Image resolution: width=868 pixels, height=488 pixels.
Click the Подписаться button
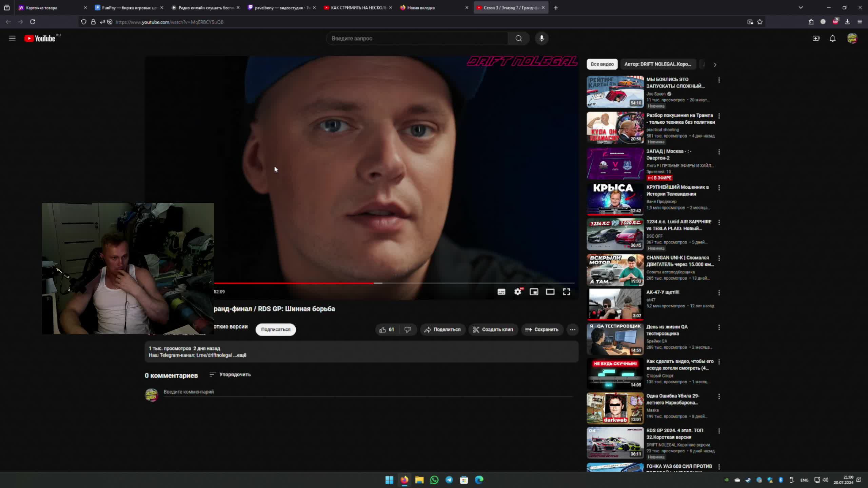(275, 329)
